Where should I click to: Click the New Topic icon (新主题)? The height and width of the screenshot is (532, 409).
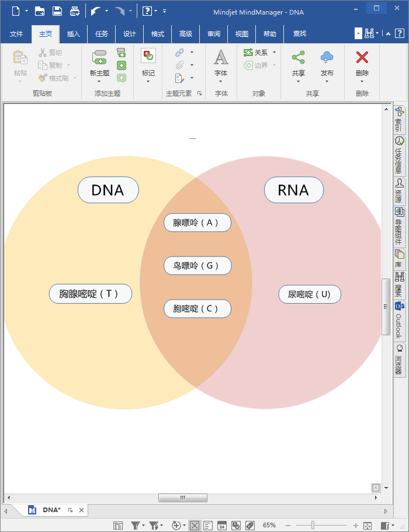(x=99, y=58)
